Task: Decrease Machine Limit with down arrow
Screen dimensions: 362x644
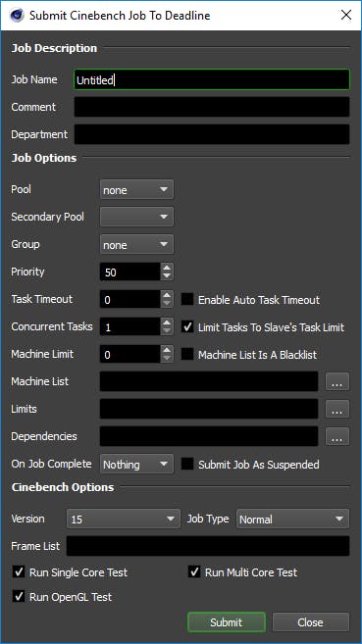Action: coord(167,359)
